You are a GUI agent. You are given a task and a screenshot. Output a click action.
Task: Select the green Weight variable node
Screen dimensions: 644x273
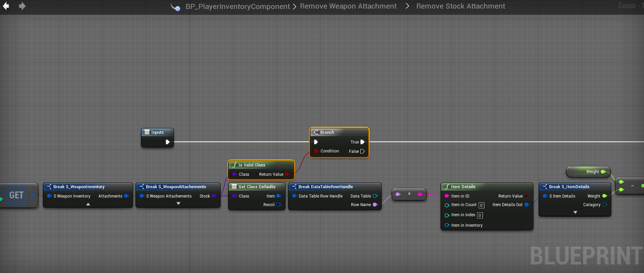tap(588, 171)
